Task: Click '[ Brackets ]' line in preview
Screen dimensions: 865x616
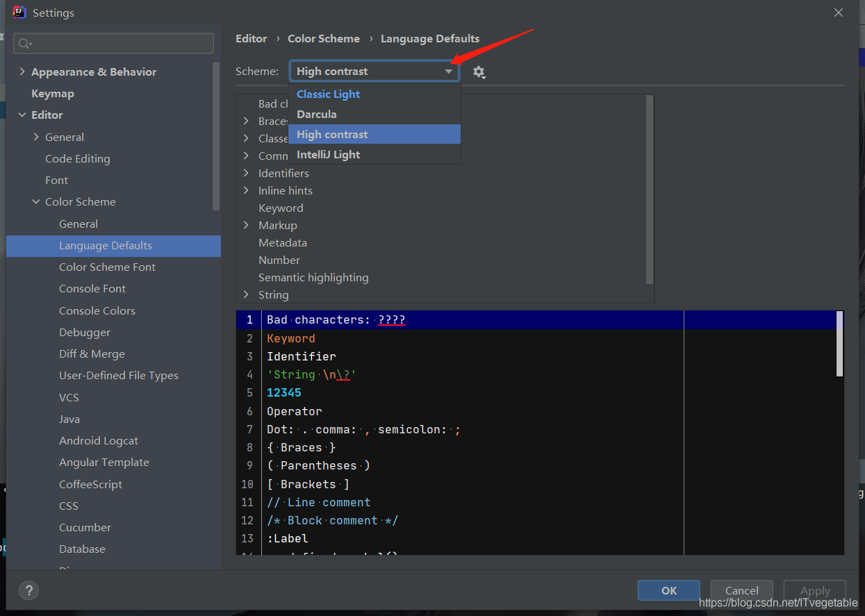Action: point(308,484)
